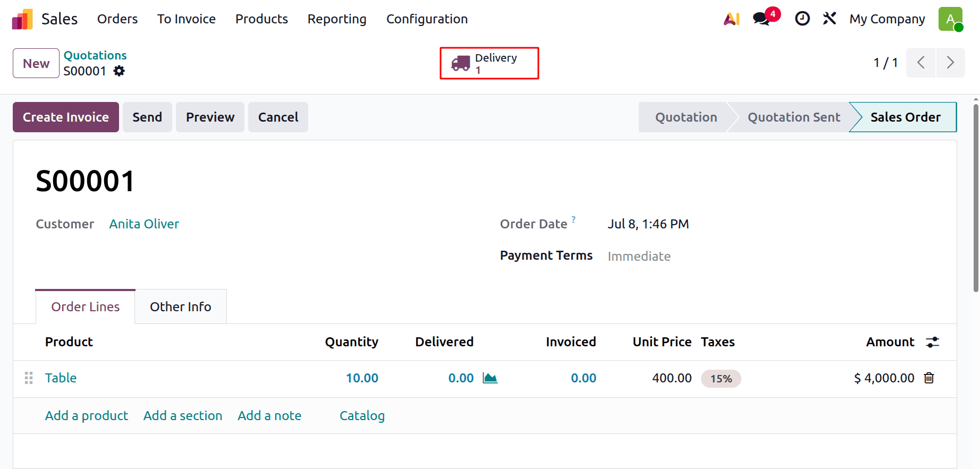Select the Order Lines tab
Screen dimensions: 980x469
[x=86, y=306]
